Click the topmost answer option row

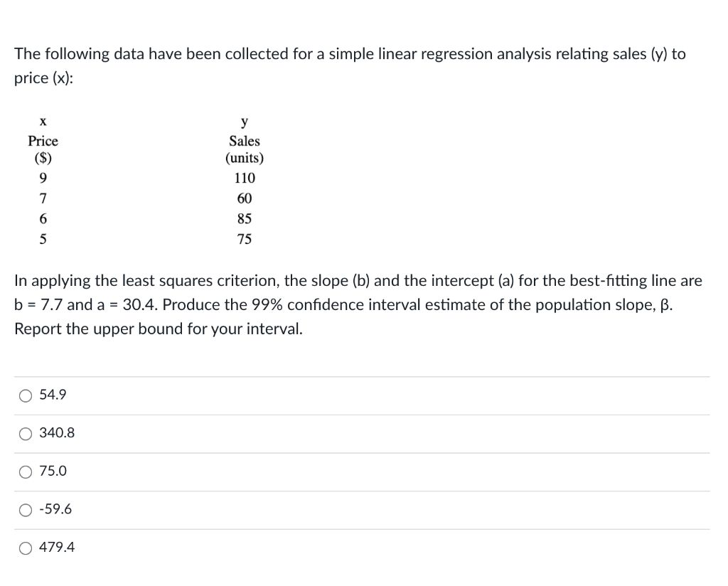point(355,395)
